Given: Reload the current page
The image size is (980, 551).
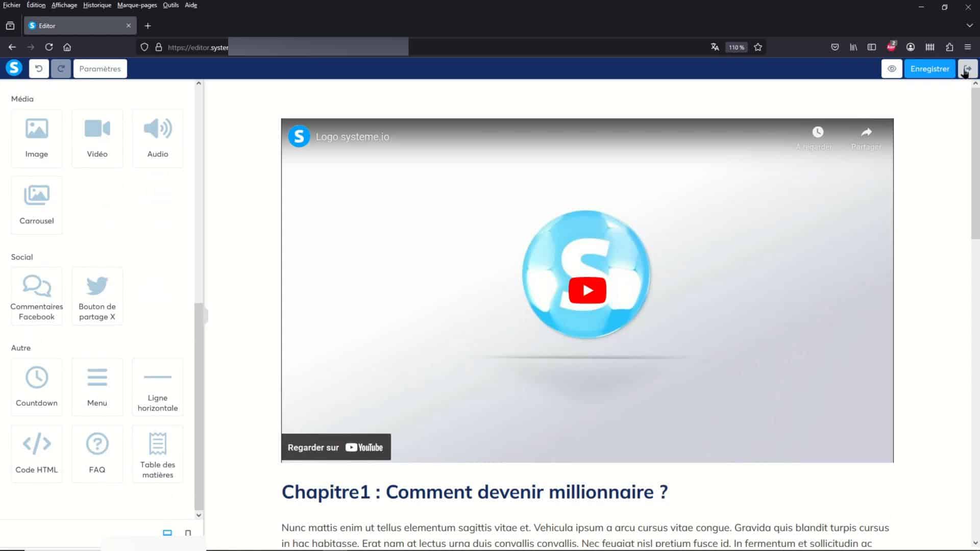Looking at the screenshot, I should coord(49,47).
